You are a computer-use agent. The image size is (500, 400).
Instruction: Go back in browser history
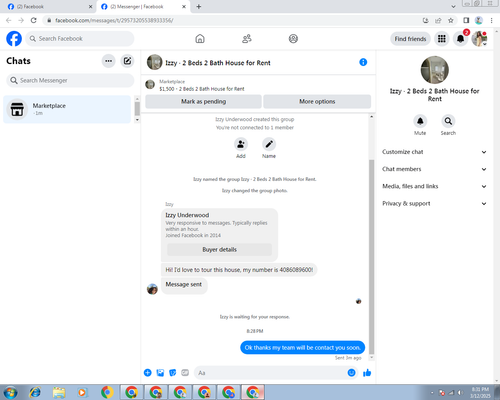pos(9,20)
